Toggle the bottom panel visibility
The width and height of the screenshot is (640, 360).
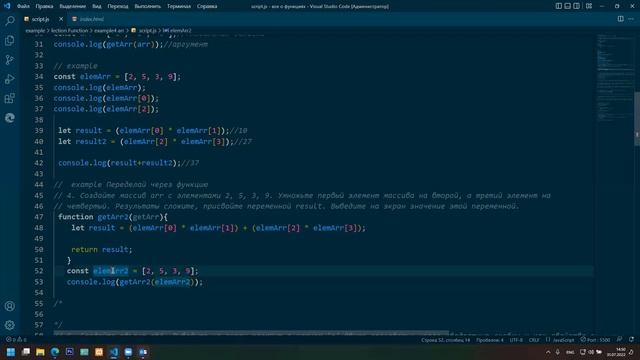567,6
